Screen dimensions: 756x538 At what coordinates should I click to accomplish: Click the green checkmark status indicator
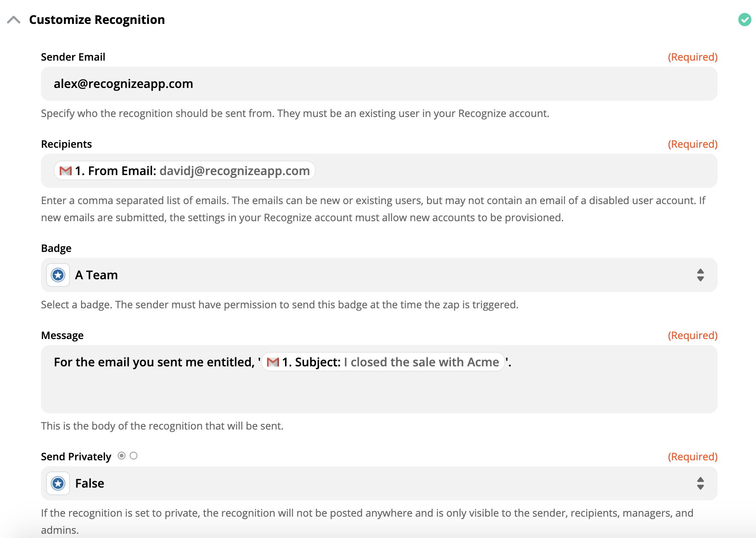point(745,19)
